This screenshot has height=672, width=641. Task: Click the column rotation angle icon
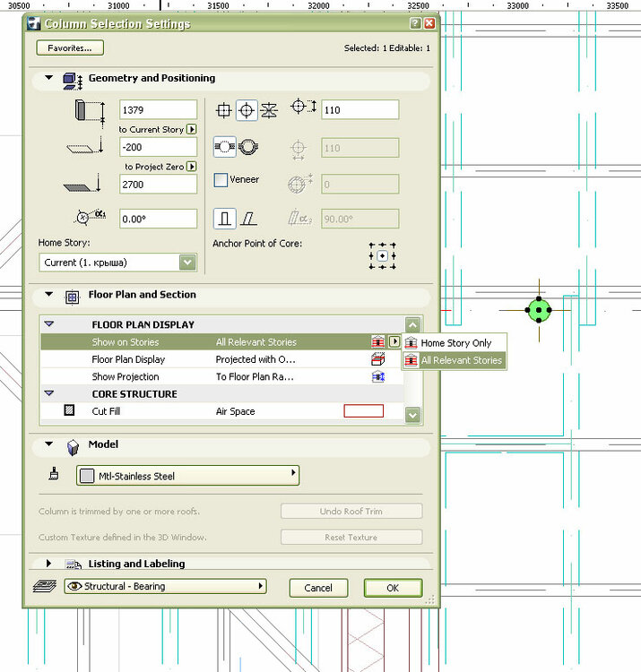(x=90, y=217)
